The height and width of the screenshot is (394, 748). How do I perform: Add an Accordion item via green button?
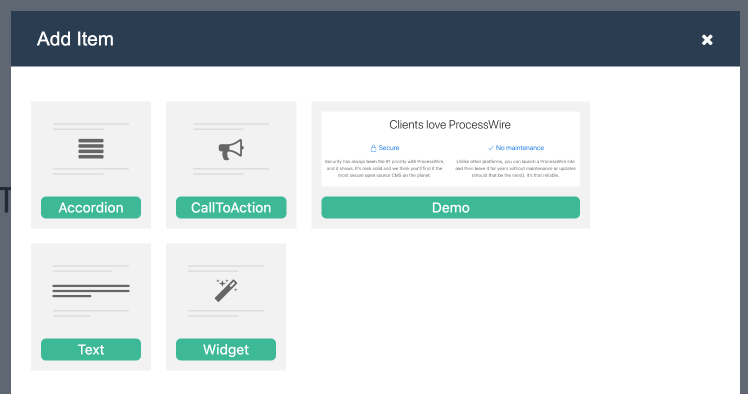tap(91, 207)
